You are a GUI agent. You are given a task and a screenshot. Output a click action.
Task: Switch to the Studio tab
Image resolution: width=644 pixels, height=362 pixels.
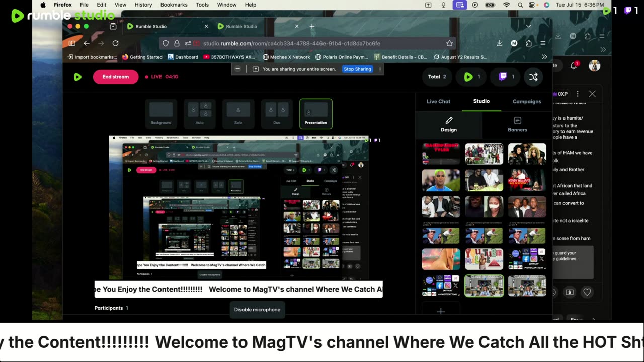click(x=481, y=101)
